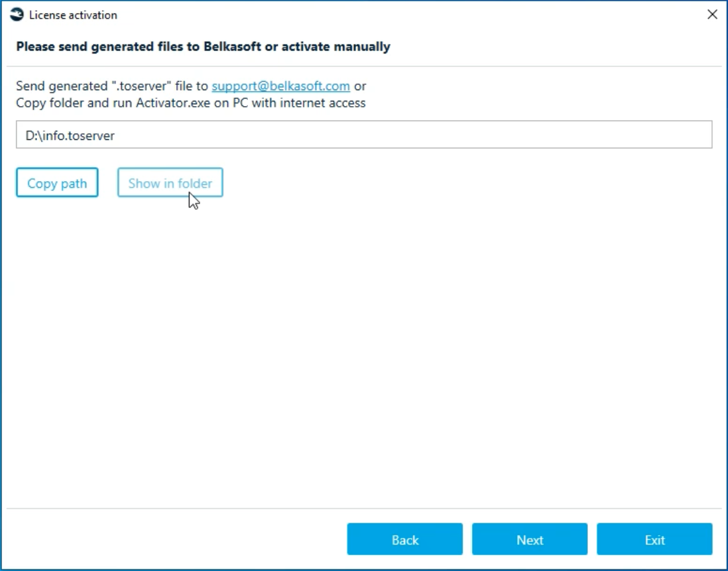Close the License activation window
The height and width of the screenshot is (571, 728).
point(712,15)
